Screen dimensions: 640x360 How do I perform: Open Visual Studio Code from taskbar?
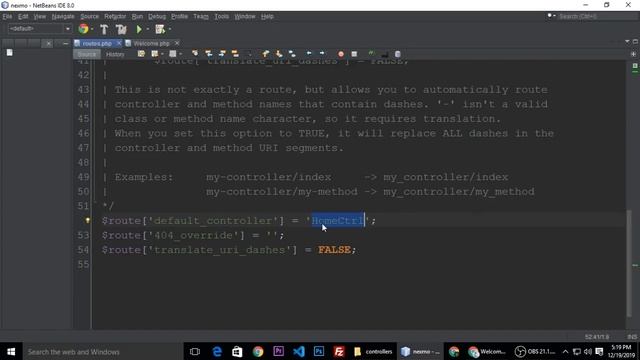pos(298,351)
